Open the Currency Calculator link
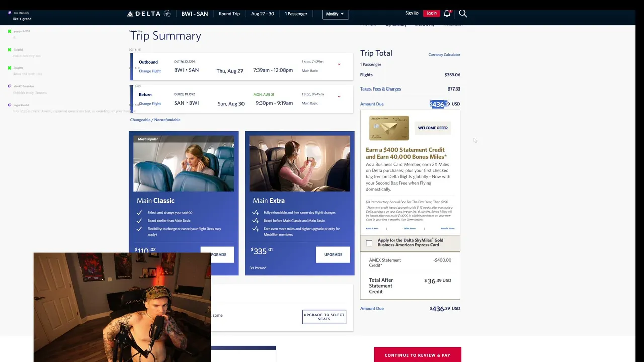 444,55
